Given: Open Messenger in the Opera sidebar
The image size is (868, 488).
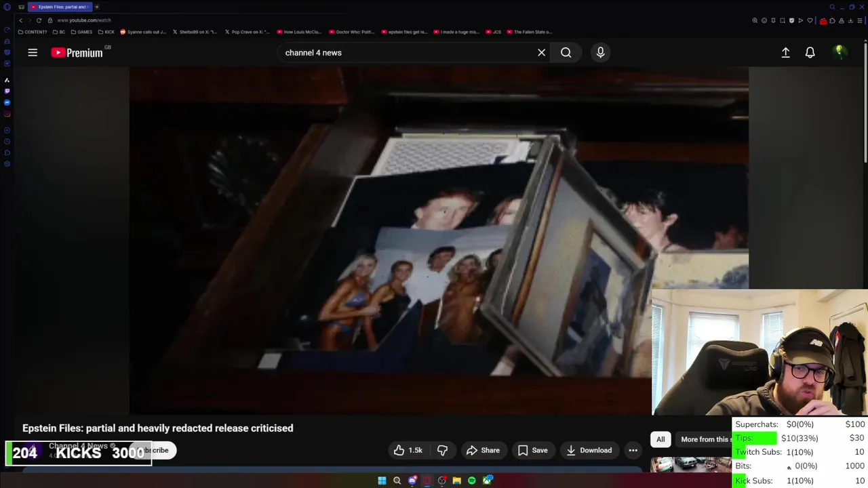Looking at the screenshot, I should (x=7, y=102).
